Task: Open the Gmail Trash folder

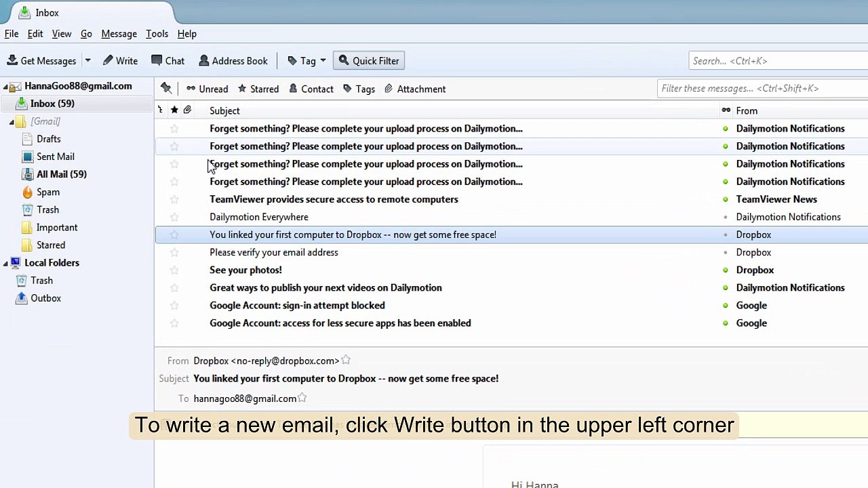Action: click(x=47, y=209)
